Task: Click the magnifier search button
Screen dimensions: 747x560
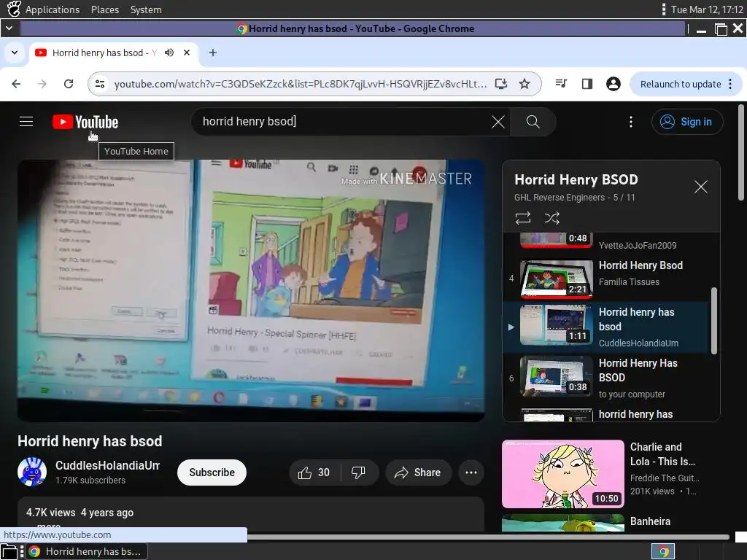Action: click(x=533, y=122)
